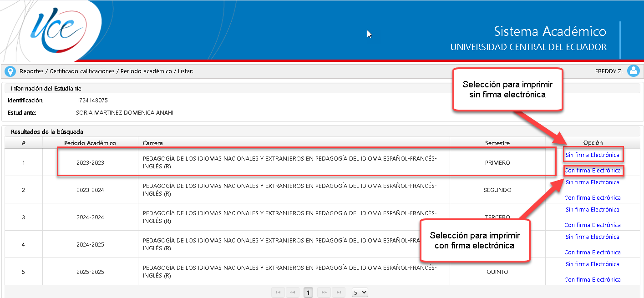Open Sin firma Electrónica for period 2023-2023

click(592, 155)
